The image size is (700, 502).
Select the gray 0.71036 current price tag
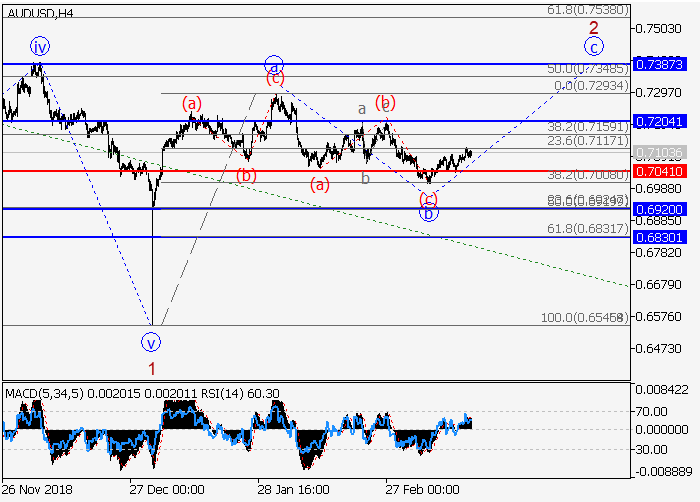[659, 152]
